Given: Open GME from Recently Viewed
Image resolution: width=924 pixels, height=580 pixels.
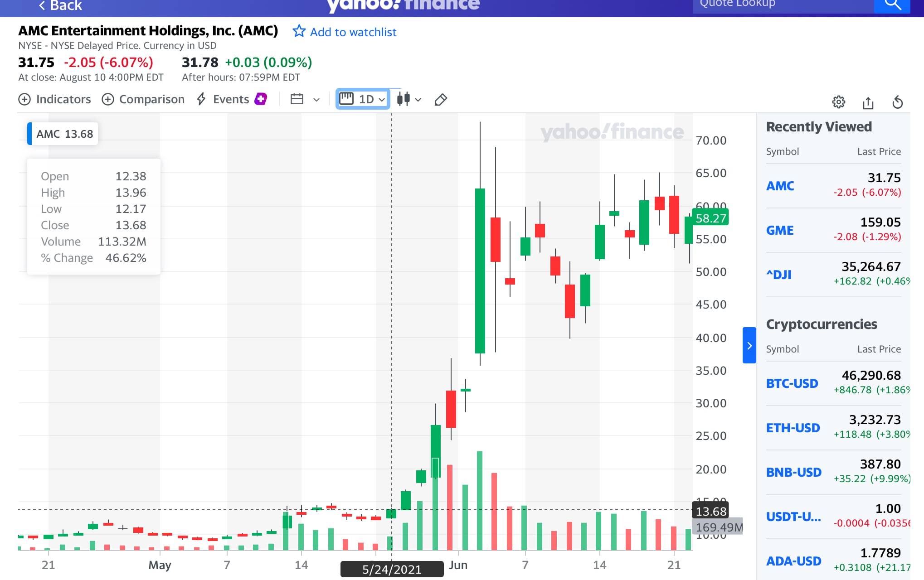Looking at the screenshot, I should [779, 230].
